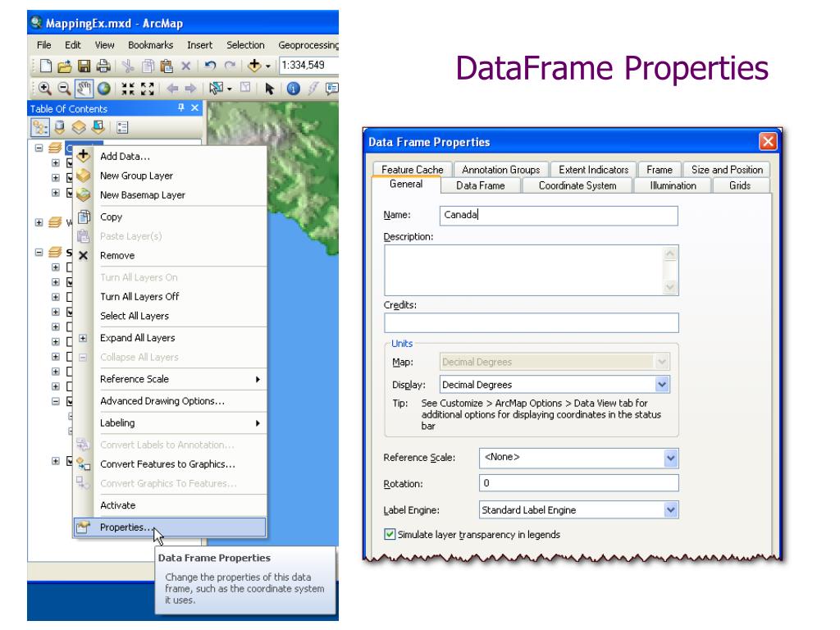Click the New Map File icon
Screen dimensions: 840x630
[x=46, y=66]
